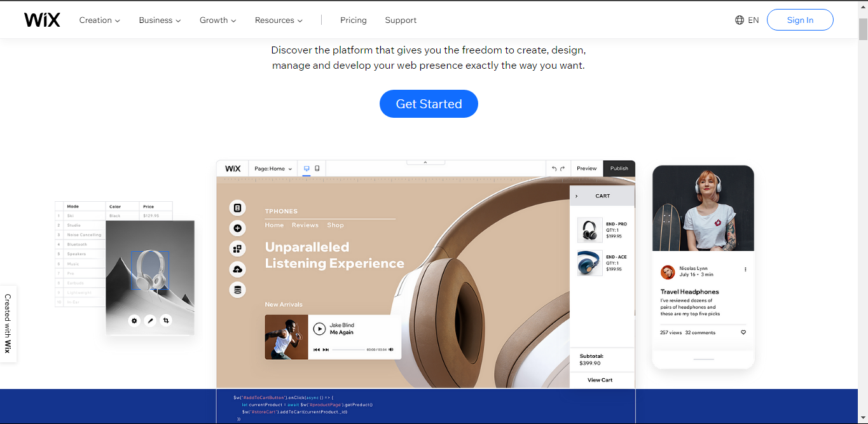The height and width of the screenshot is (424, 868).
Task: Click the Wix logo in header
Action: click(42, 20)
